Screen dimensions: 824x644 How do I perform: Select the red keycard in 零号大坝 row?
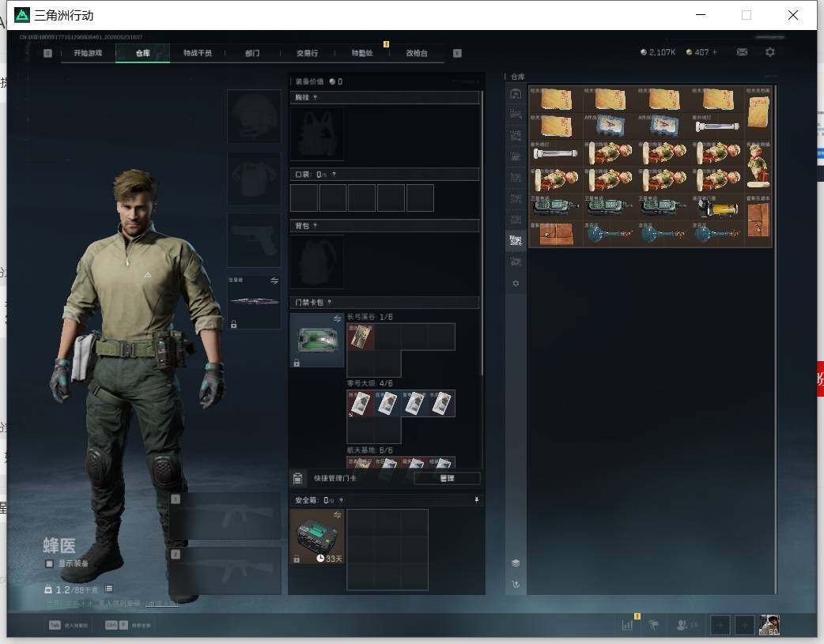tap(361, 404)
